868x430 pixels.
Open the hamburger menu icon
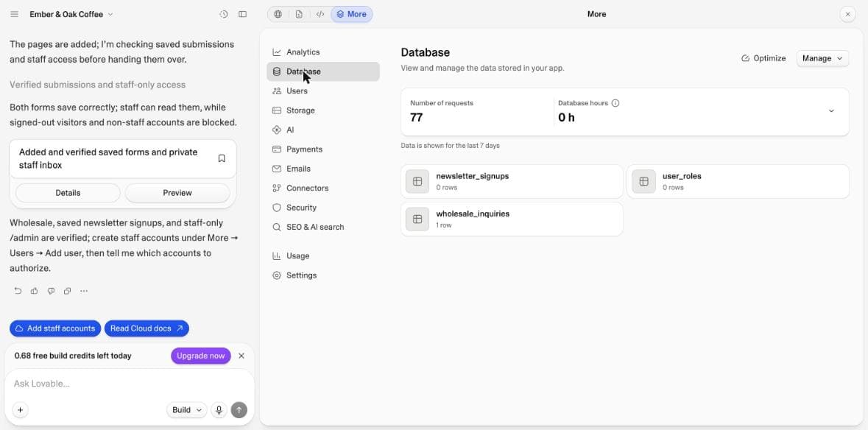15,15
